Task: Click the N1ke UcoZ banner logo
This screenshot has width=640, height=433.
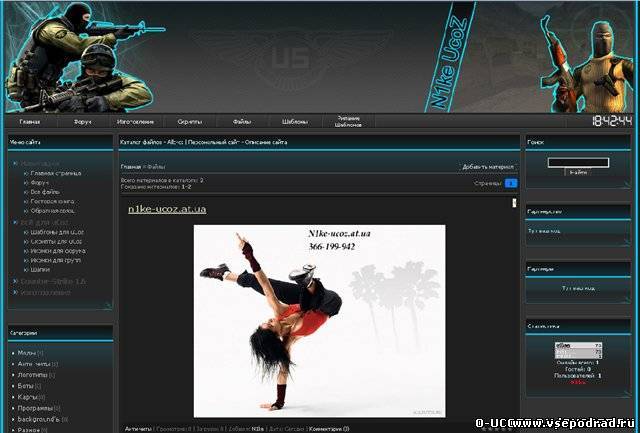Action: pyautogui.click(x=450, y=57)
